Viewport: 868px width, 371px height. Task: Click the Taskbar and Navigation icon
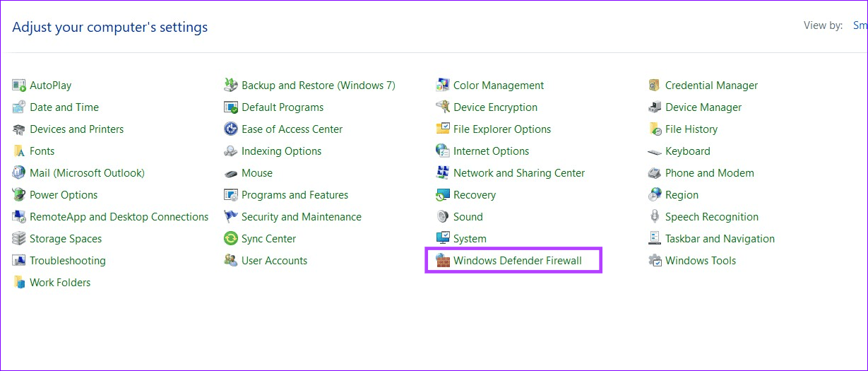coord(655,239)
